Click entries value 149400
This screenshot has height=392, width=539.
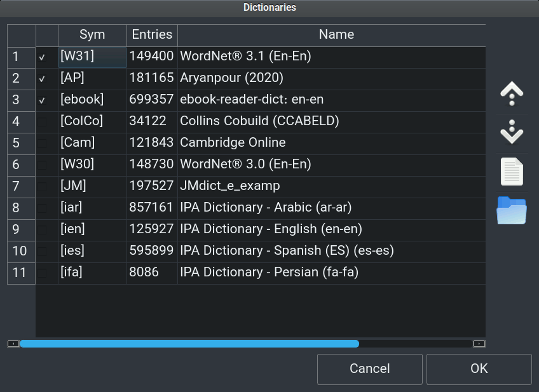[x=152, y=57]
